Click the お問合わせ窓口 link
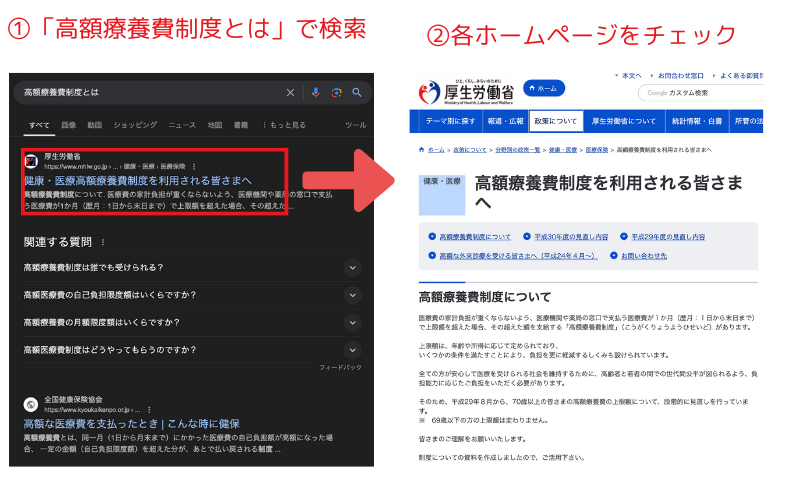 click(x=681, y=76)
